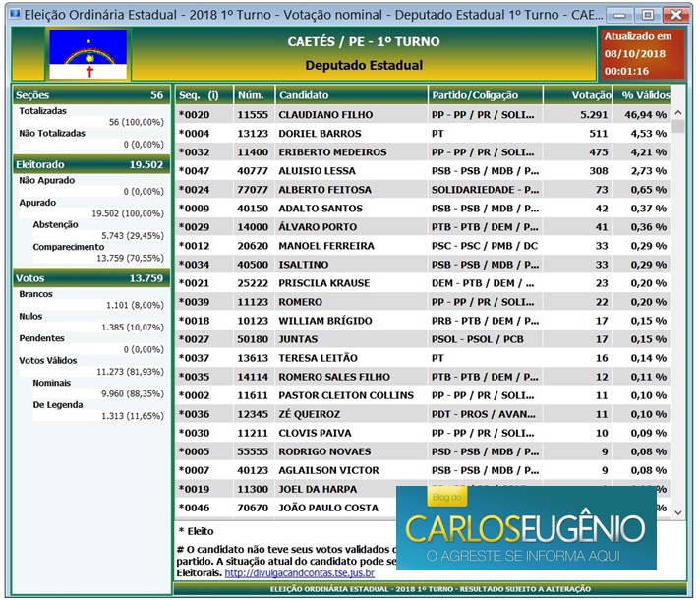The image size is (700, 600).
Task: Click the Votos Válidos 11.273 (81,93%) value
Action: click(x=131, y=372)
